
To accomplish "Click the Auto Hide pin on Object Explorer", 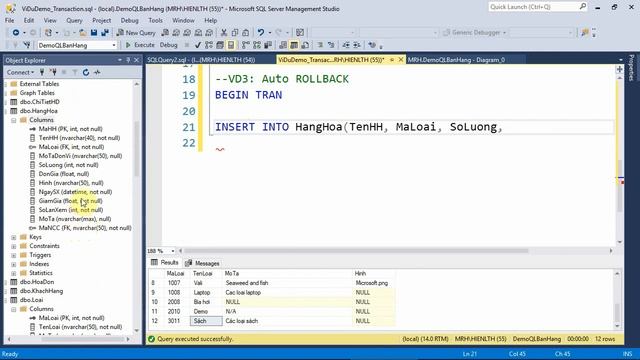I will pyautogui.click(x=128, y=60).
